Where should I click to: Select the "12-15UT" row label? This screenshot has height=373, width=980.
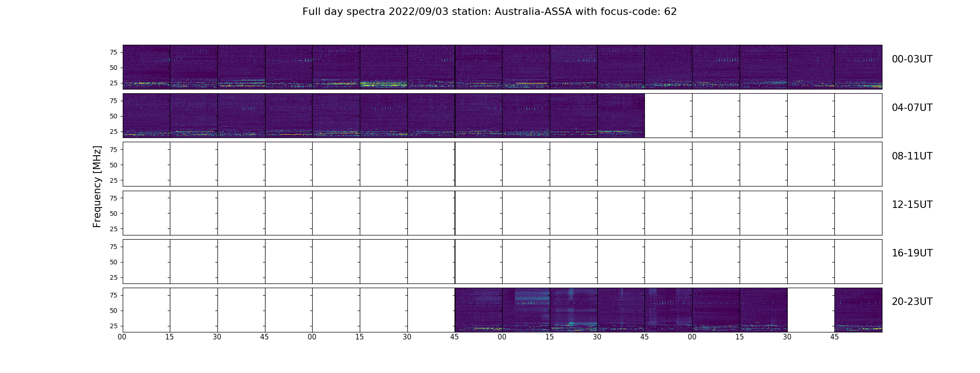click(912, 205)
